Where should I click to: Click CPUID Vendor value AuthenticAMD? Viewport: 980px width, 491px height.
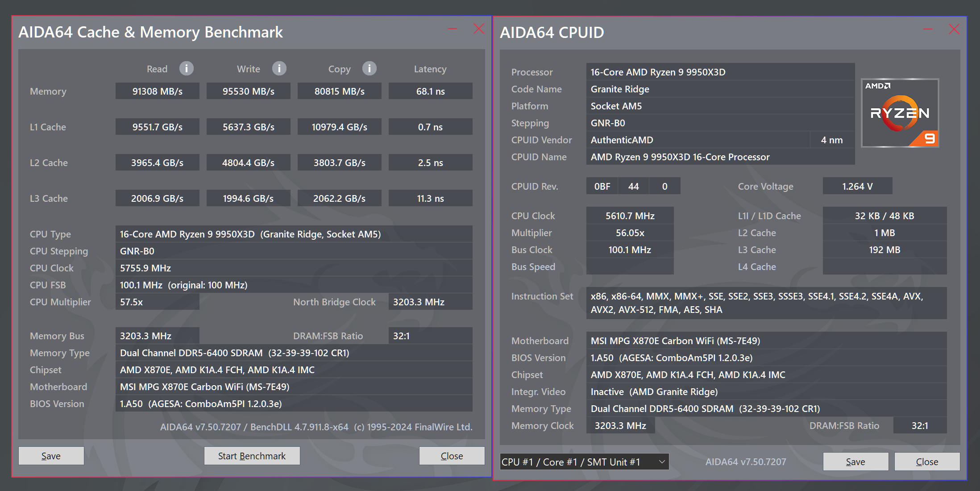(x=698, y=140)
